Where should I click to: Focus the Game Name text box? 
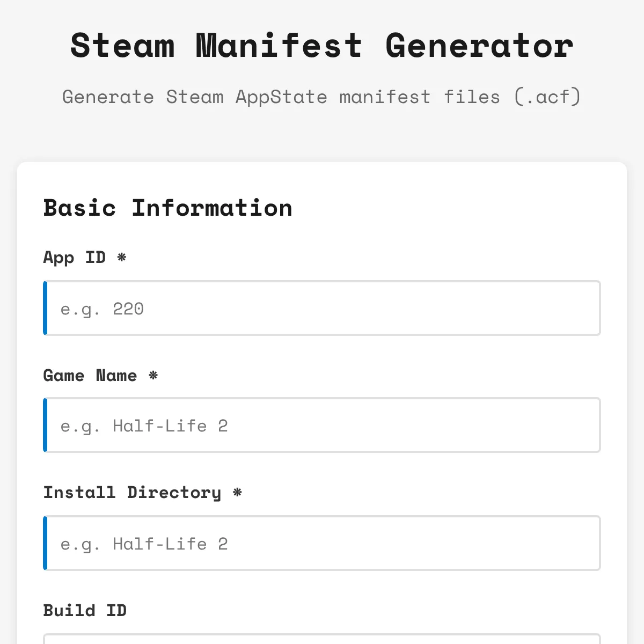[322, 426]
